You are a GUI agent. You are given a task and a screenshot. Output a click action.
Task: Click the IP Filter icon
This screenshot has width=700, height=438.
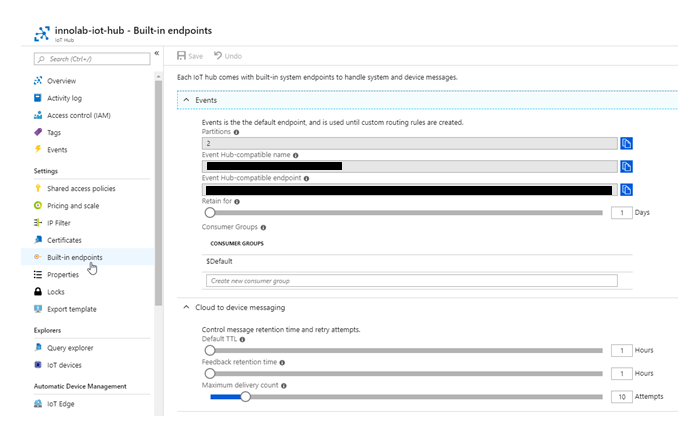38,222
